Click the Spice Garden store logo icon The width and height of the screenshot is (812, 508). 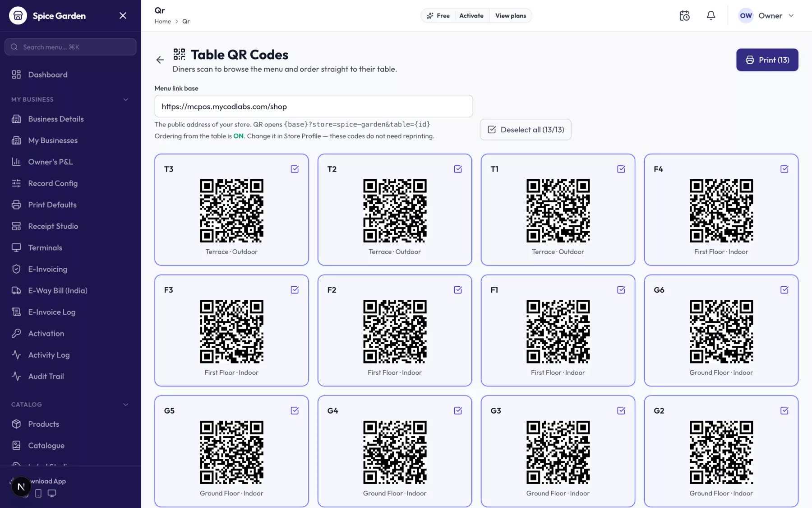(18, 16)
